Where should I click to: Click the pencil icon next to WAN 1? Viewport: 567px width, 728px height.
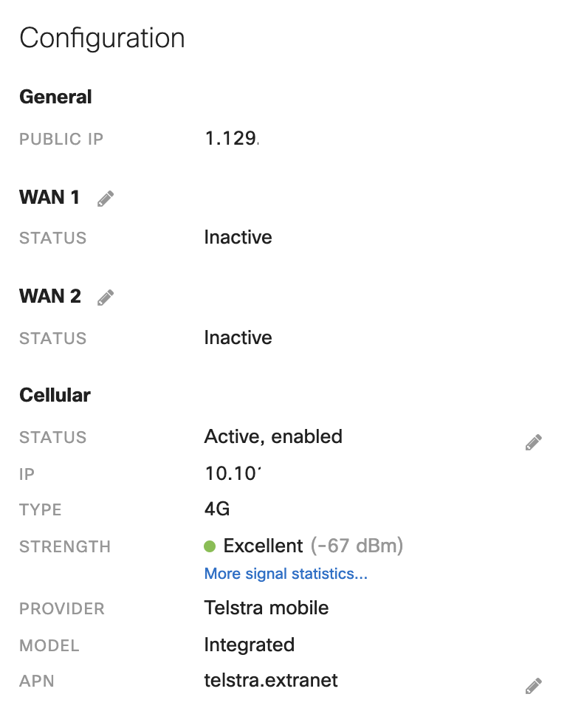[105, 198]
